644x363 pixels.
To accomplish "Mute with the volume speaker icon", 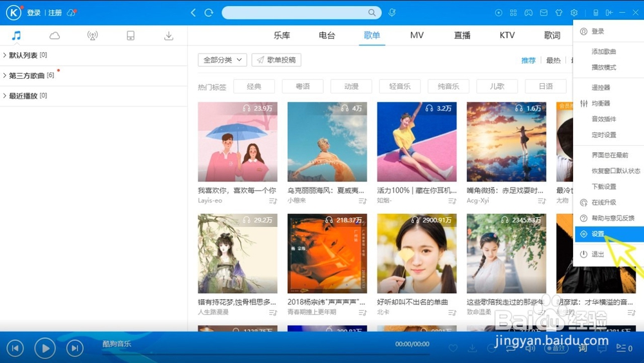I will tap(531, 348).
